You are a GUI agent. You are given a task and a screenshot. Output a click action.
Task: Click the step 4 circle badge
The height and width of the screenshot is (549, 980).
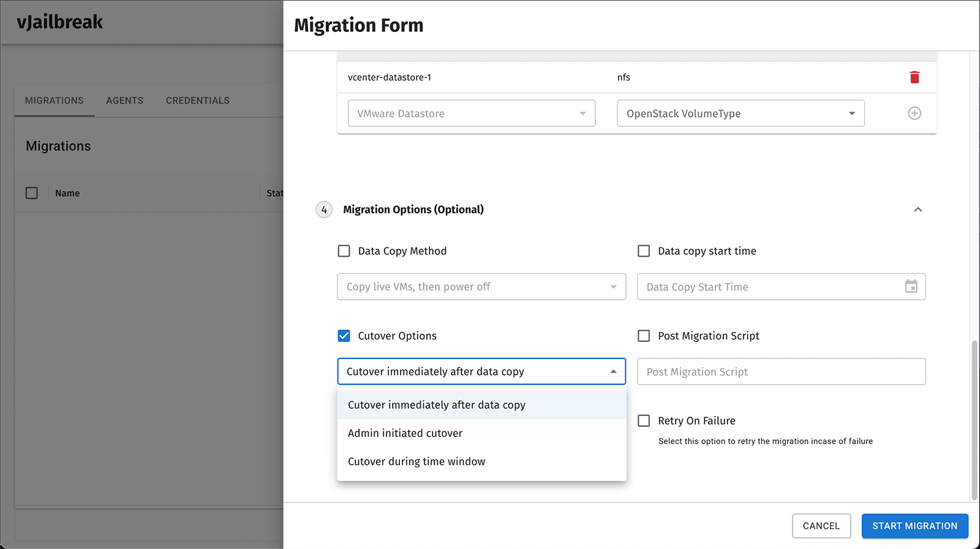coord(324,210)
